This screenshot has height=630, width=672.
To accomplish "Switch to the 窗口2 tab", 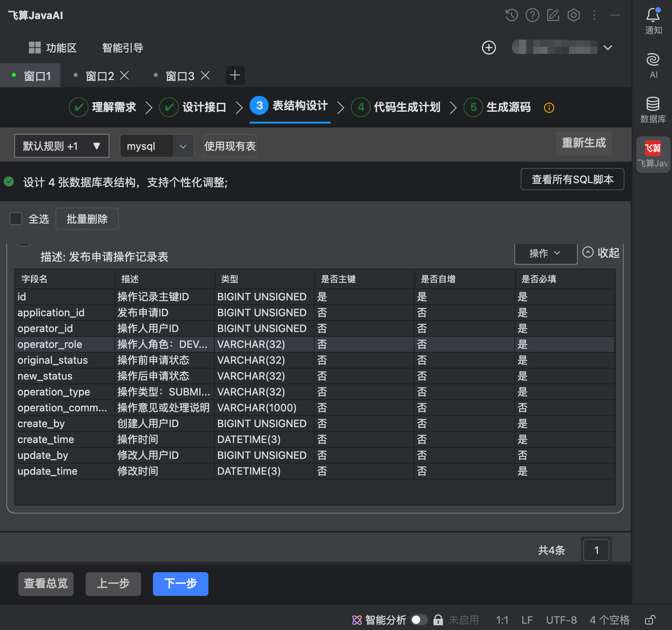I will click(100, 76).
